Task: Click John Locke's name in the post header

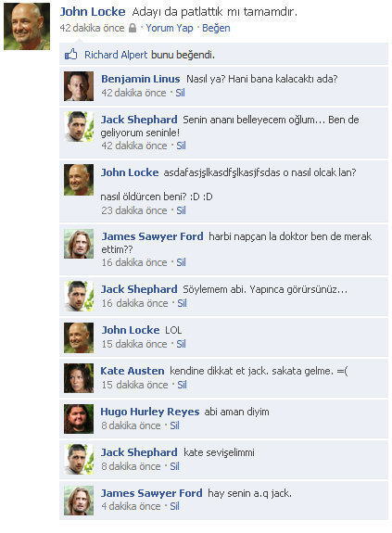Action: coord(93,11)
